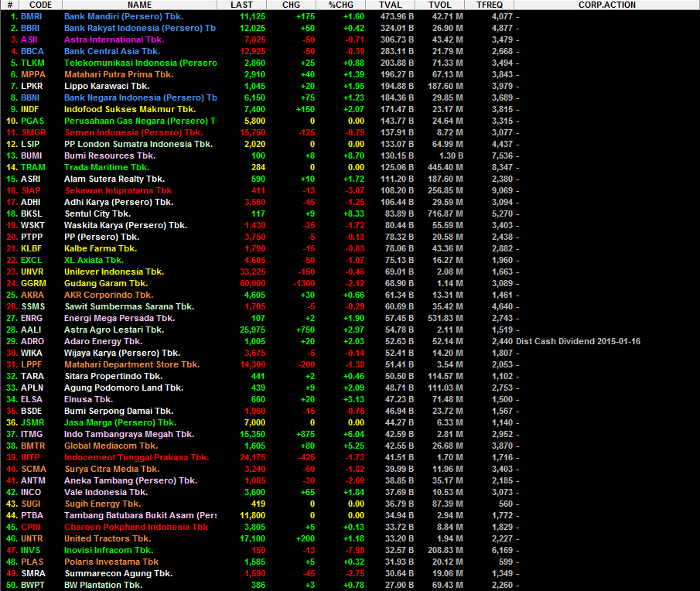
Task: Select stock code GGRM
Action: [33, 283]
